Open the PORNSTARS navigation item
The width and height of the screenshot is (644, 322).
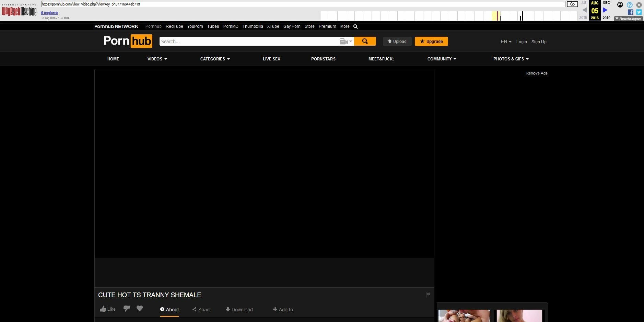point(323,59)
